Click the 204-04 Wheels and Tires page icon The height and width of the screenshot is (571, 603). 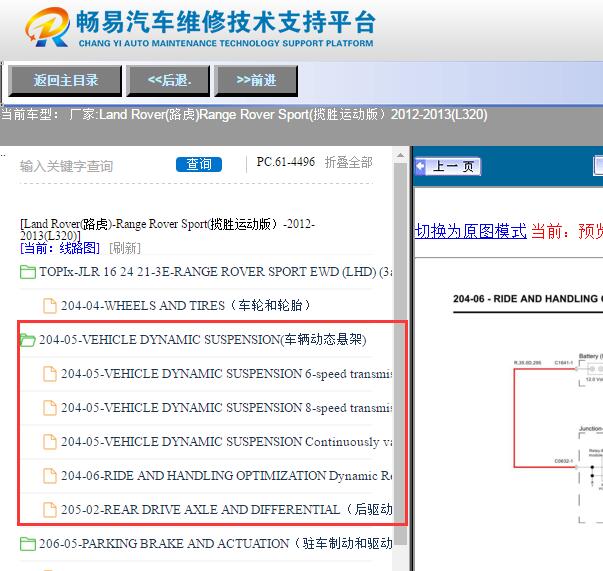[50, 306]
